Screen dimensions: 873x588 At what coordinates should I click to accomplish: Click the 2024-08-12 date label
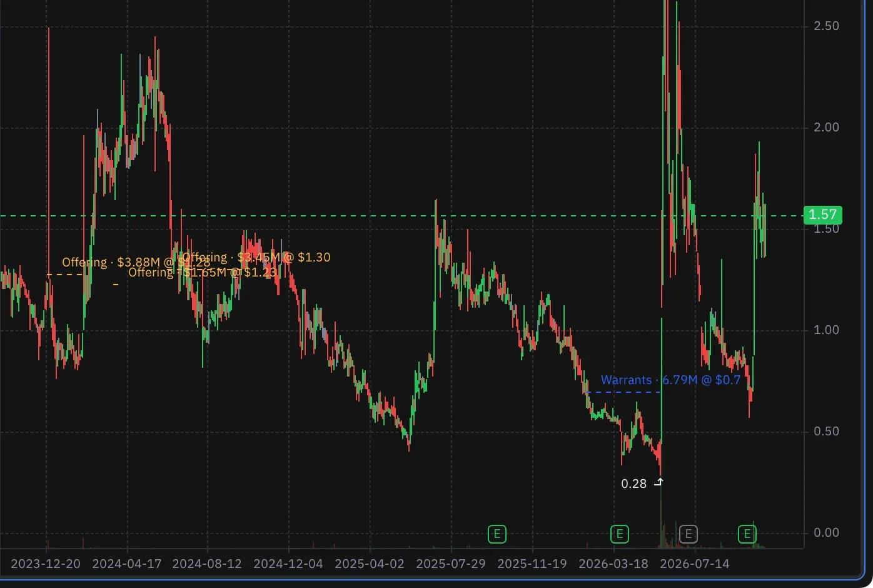pyautogui.click(x=207, y=564)
